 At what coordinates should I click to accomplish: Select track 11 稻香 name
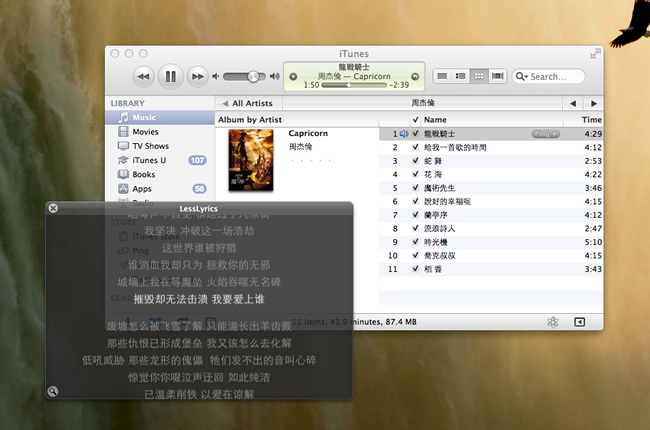(433, 269)
